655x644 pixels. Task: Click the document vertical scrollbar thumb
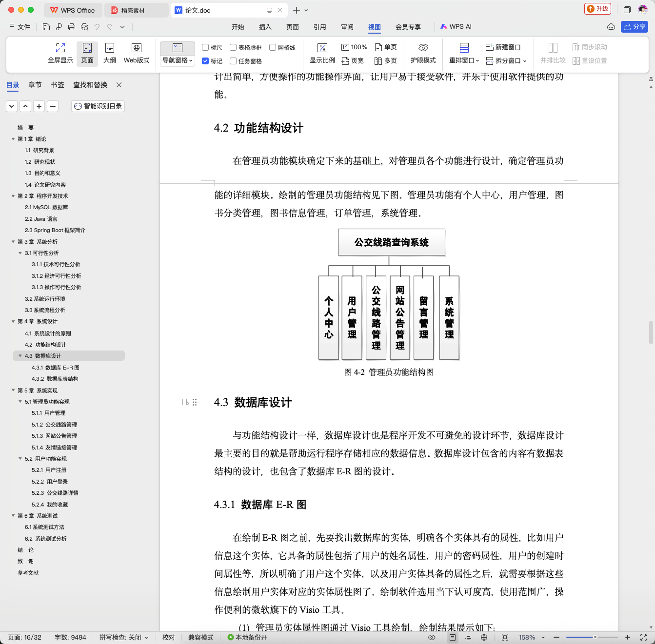[x=651, y=332]
